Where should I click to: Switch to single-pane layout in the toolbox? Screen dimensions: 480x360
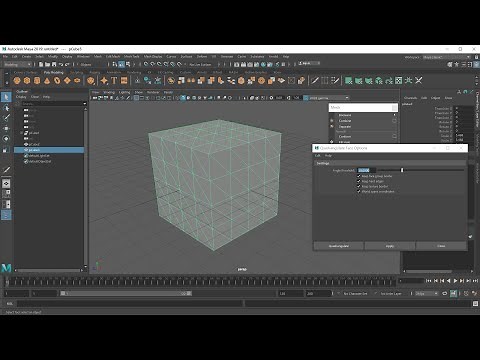tap(6, 184)
